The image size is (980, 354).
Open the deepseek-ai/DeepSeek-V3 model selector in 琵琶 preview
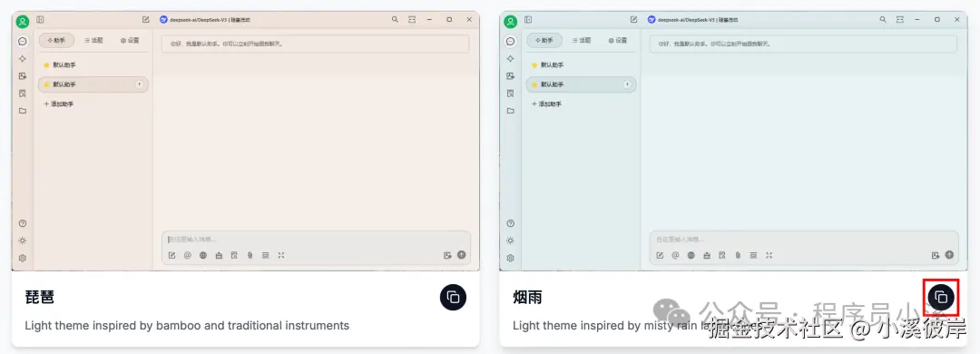click(205, 20)
